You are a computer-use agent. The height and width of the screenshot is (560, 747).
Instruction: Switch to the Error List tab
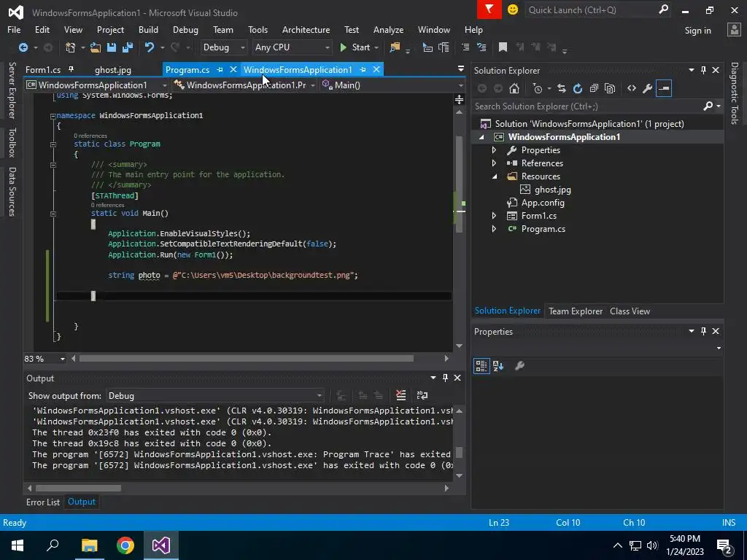[43, 502]
